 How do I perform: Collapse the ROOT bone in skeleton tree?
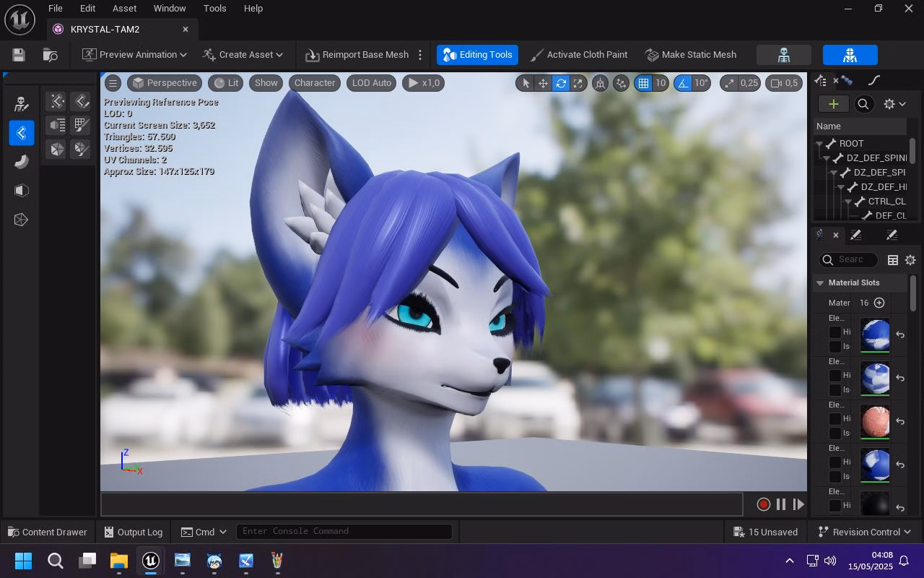(819, 144)
